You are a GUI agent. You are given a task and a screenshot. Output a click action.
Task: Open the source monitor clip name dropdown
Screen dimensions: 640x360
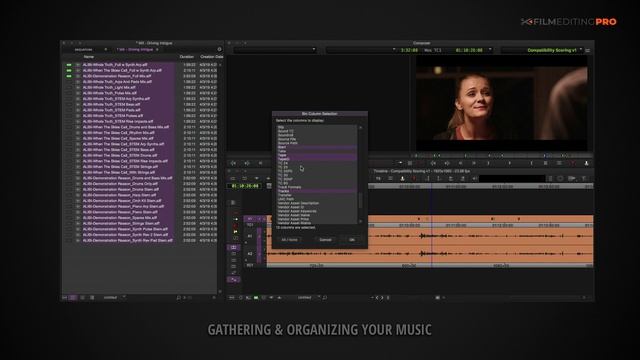[275, 50]
